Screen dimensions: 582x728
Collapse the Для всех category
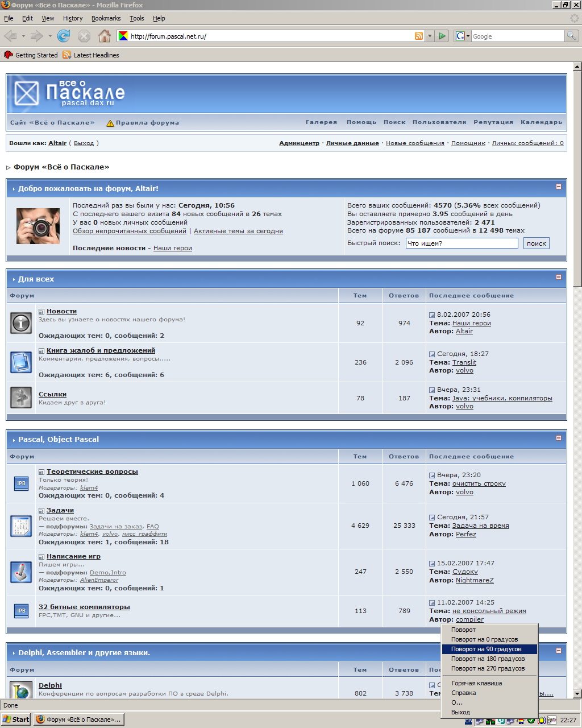coord(558,277)
